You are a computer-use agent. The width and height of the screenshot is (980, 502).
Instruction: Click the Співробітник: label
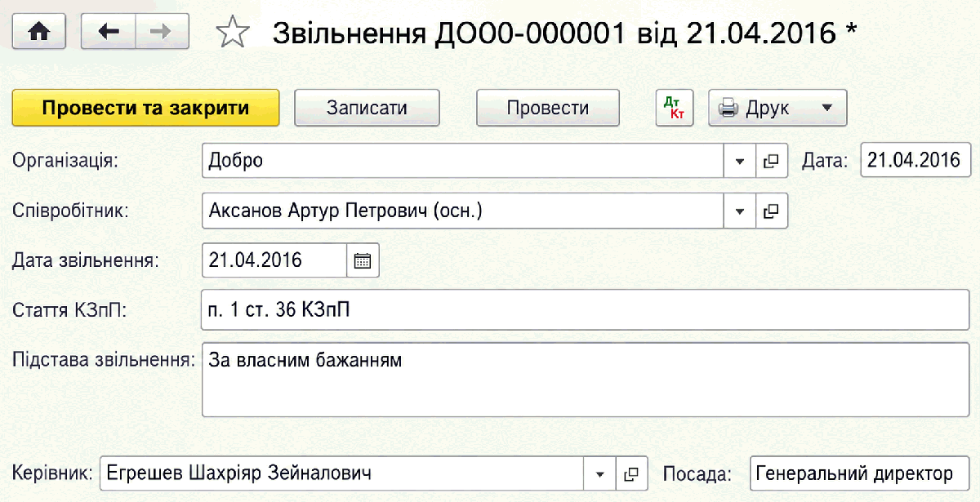pyautogui.click(x=71, y=211)
